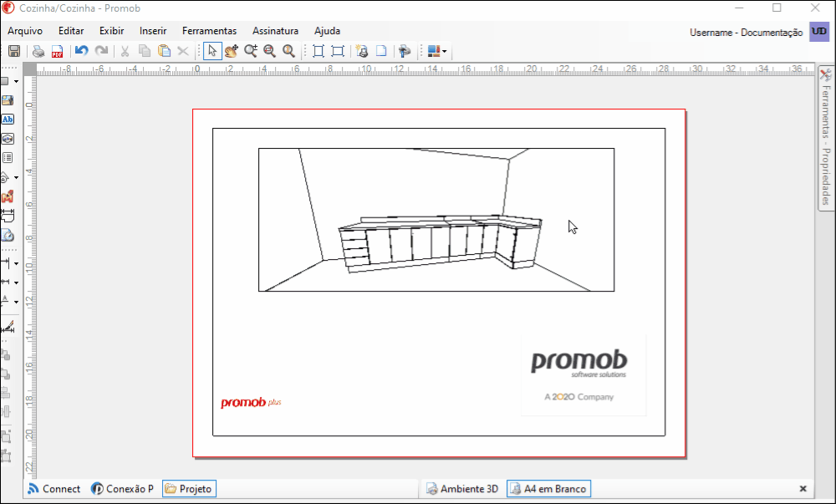The height and width of the screenshot is (504, 836).
Task: Select the promob software solutions logo
Action: click(584, 375)
